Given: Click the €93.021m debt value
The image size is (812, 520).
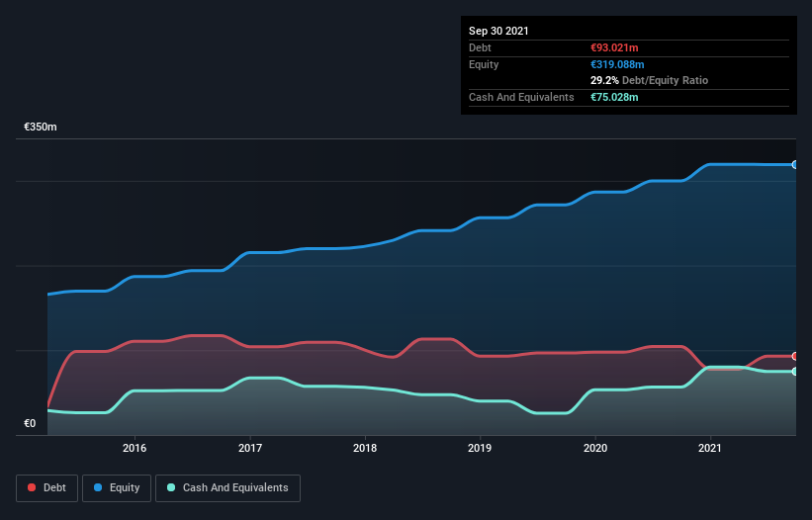Looking at the screenshot, I should (614, 47).
